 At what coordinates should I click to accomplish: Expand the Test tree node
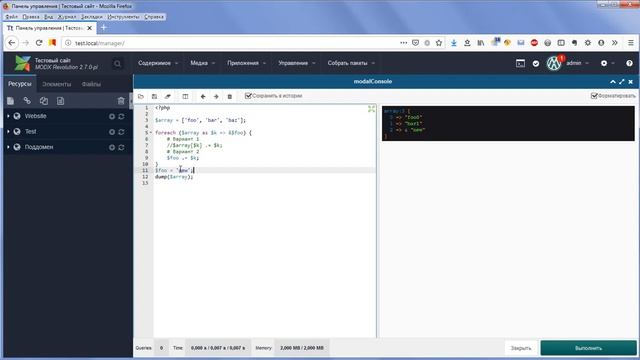point(8,132)
